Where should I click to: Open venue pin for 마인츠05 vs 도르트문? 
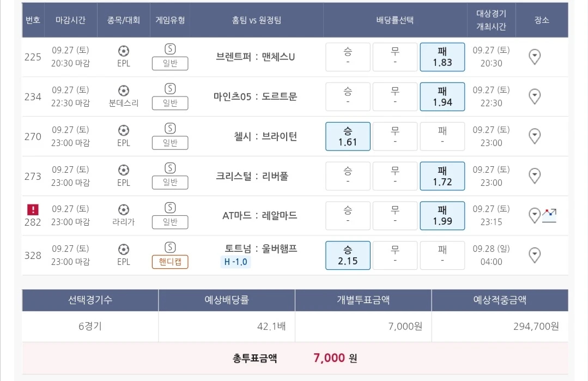pyautogui.click(x=535, y=96)
